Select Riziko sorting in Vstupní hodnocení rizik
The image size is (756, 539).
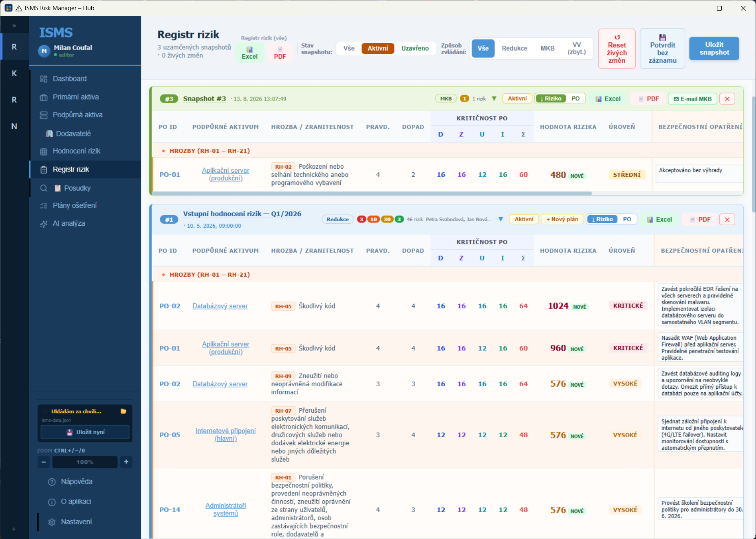pyautogui.click(x=602, y=219)
